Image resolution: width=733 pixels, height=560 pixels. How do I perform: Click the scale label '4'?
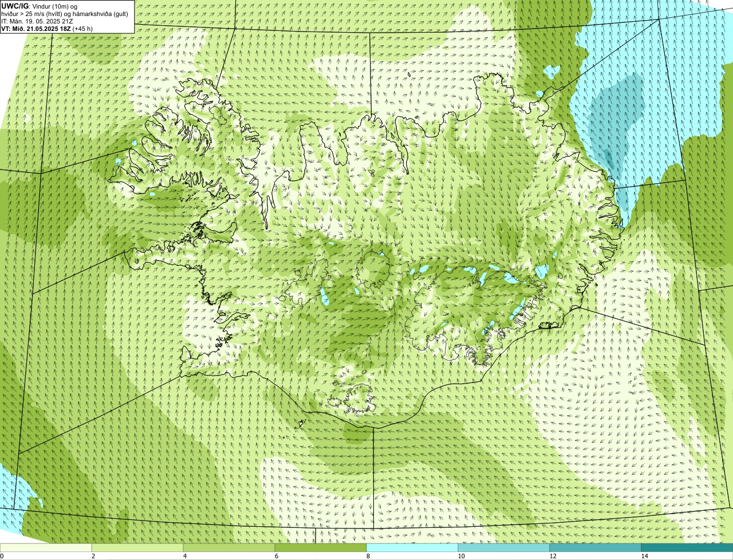[184, 556]
